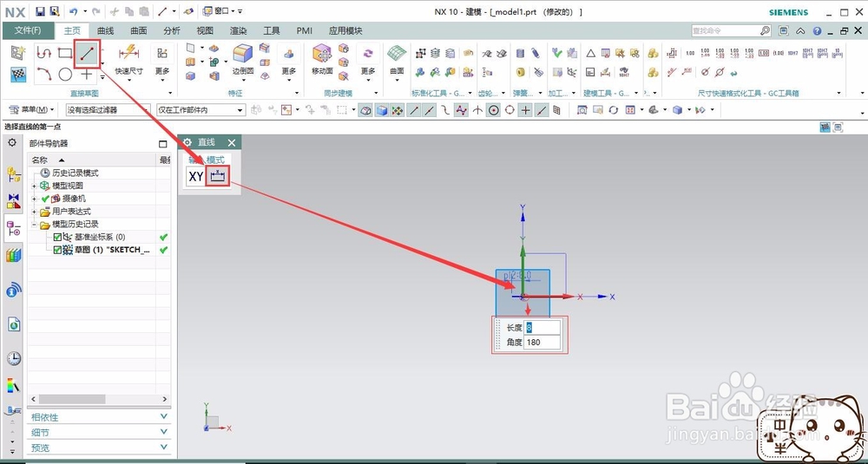
Task: Select the Point sketch tool
Action: point(86,74)
